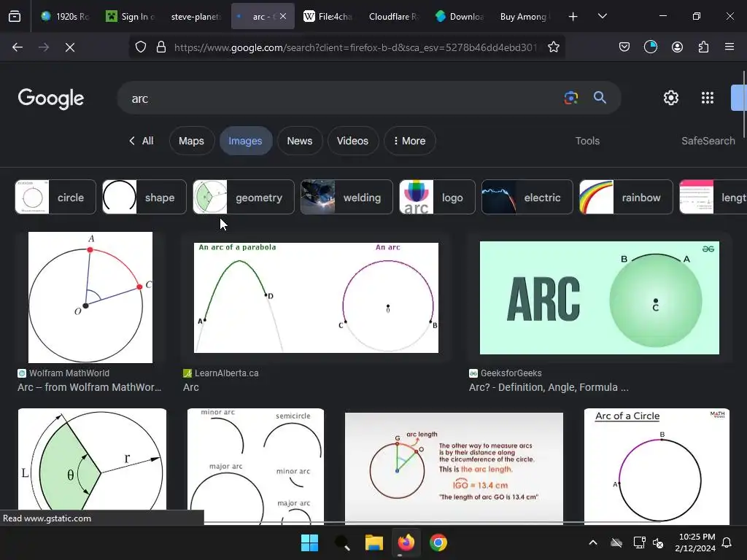
Task: Switch to 'steve-planet' tab
Action: coord(196,16)
